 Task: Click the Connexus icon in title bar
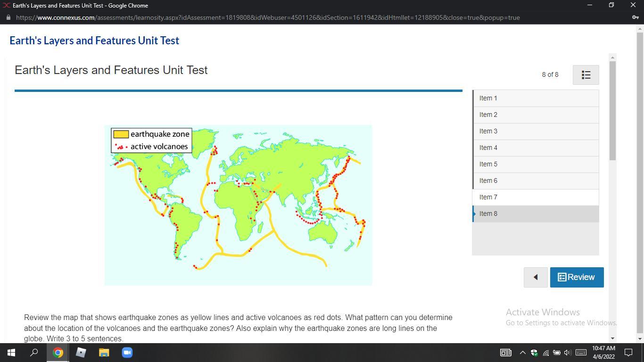[6, 6]
